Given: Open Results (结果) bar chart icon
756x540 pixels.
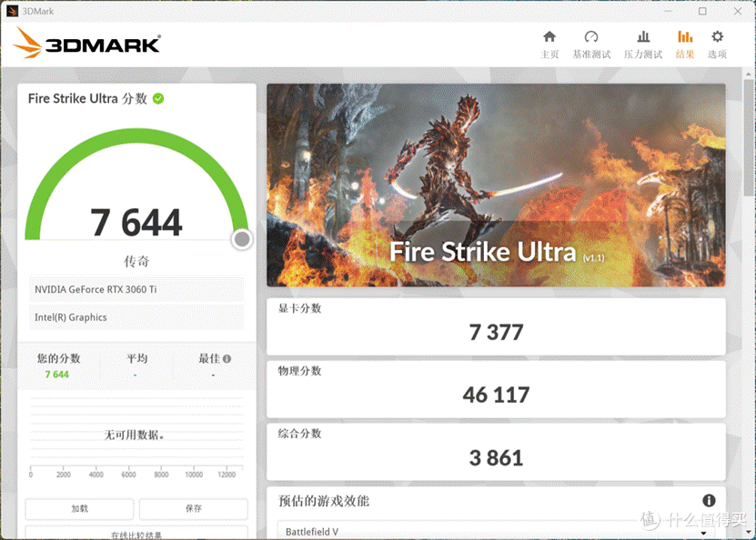Looking at the screenshot, I should coord(685,37).
